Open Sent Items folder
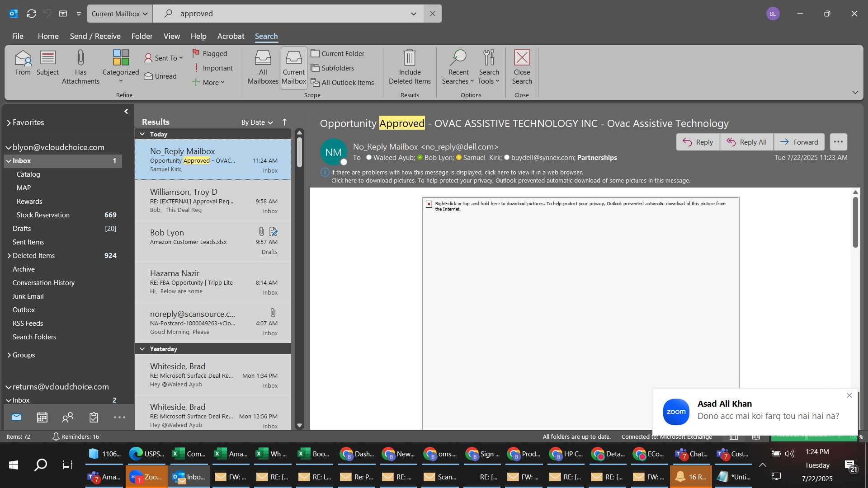The image size is (868, 488). click(x=63, y=242)
